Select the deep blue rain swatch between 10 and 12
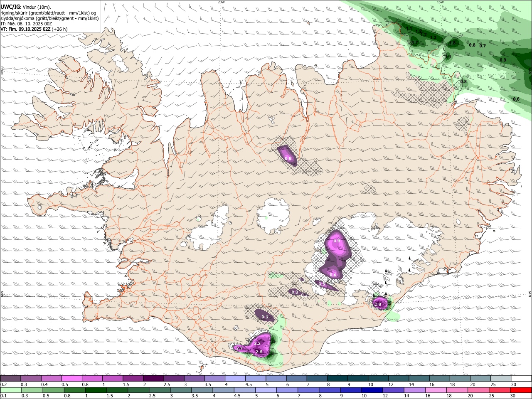Image resolution: width=532 pixels, height=399 pixels. coord(372,390)
